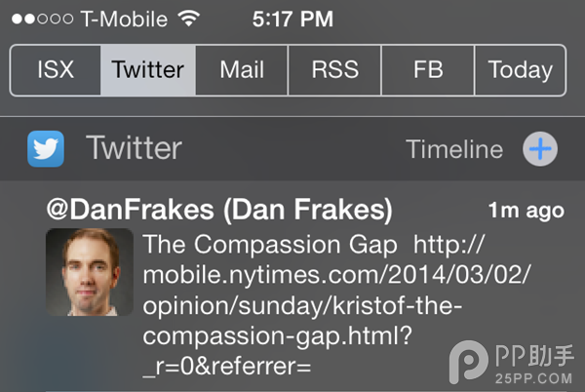
Task: Open Dan Frakes profile photo
Action: point(90,272)
